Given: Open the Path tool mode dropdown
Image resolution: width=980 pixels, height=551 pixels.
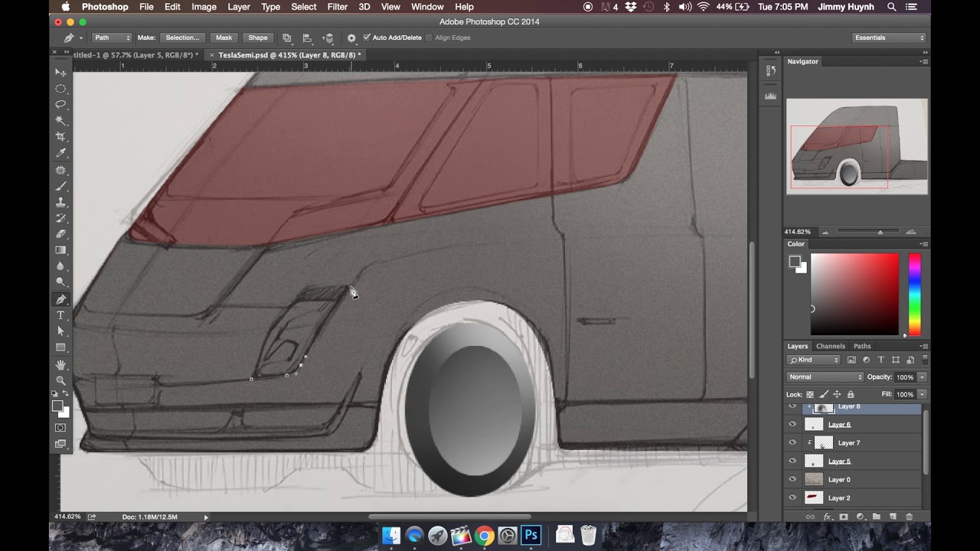Looking at the screenshot, I should point(111,37).
